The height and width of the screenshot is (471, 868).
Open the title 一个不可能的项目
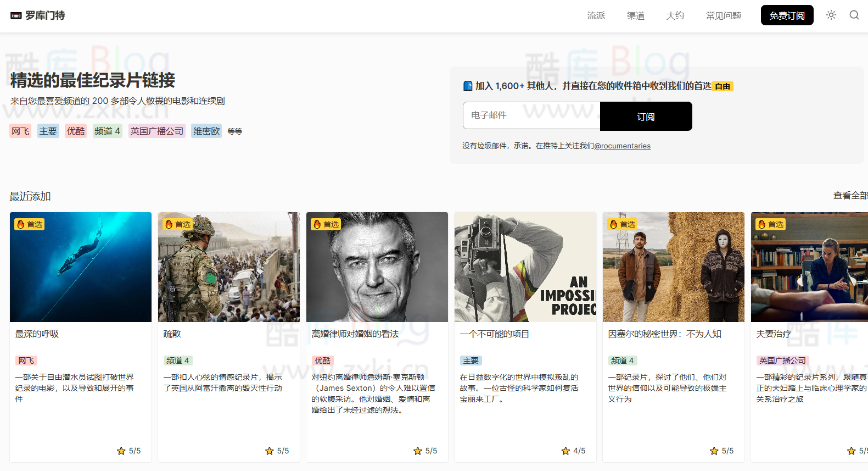(495, 334)
